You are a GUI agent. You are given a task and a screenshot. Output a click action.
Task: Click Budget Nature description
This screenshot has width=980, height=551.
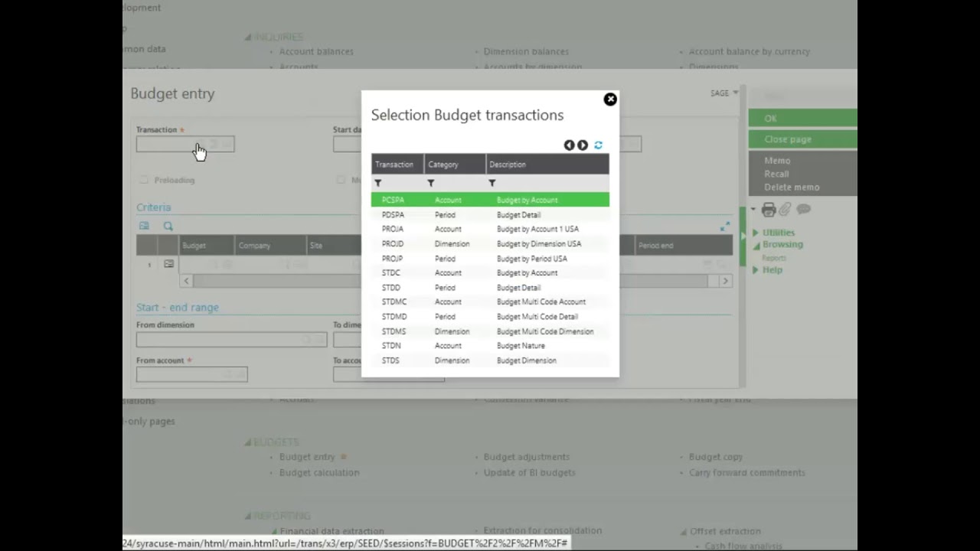(x=521, y=346)
